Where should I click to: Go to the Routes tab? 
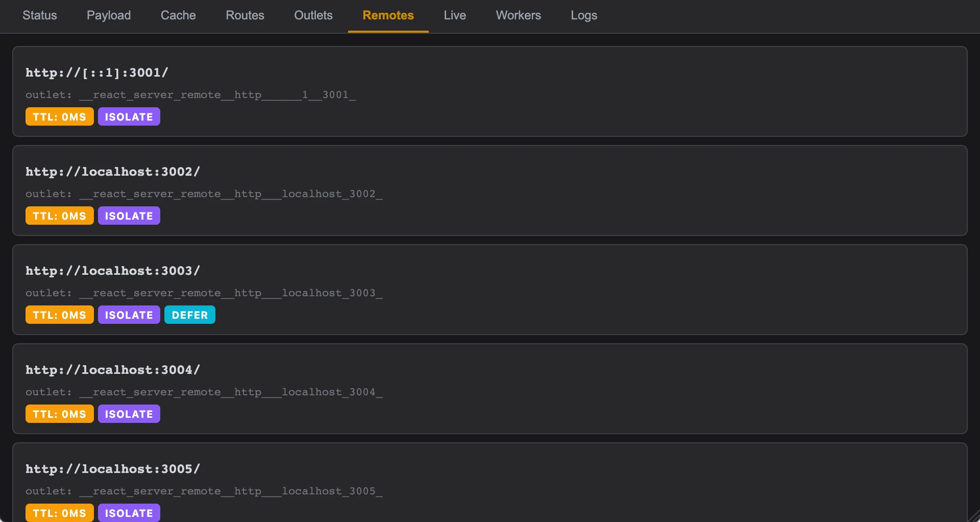[x=245, y=15]
